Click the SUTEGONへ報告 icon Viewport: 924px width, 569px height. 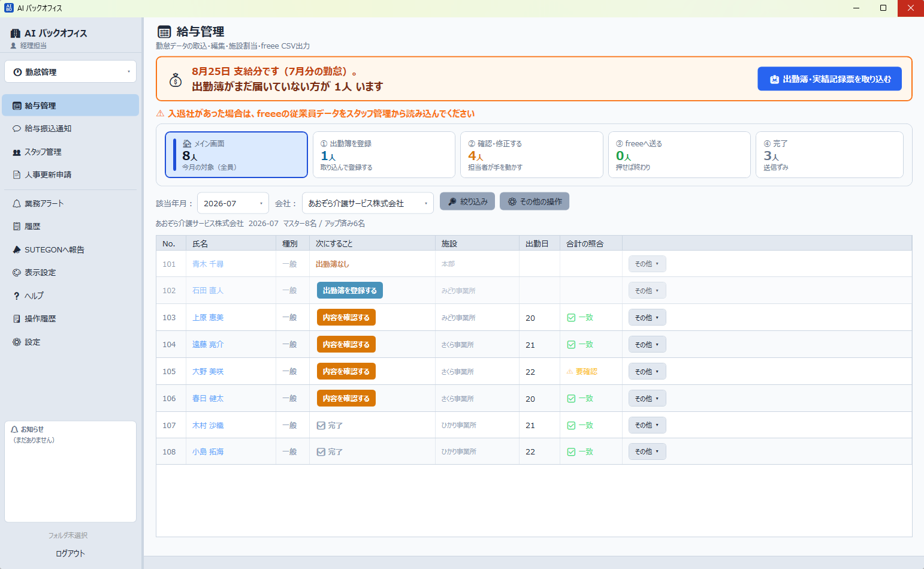pos(17,249)
